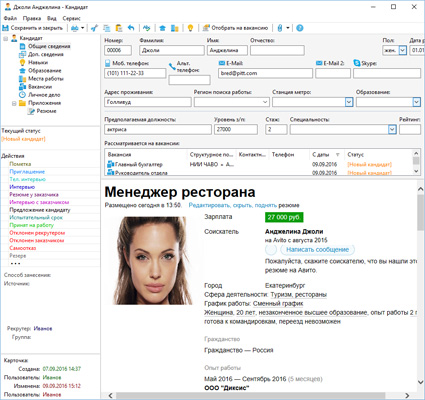This screenshot has height=400, width=425.
Task: Click the Отобрать на вакансию toolbar button
Action: point(235,28)
